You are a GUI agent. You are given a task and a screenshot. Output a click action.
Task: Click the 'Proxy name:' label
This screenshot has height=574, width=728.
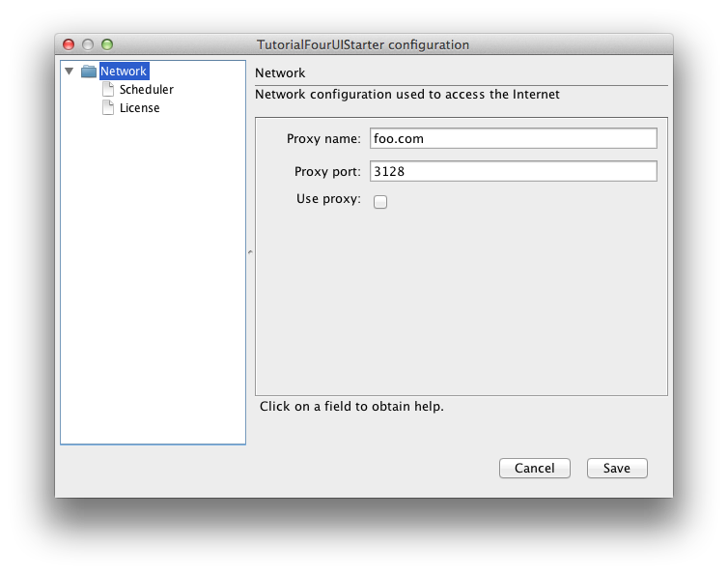[x=323, y=138]
